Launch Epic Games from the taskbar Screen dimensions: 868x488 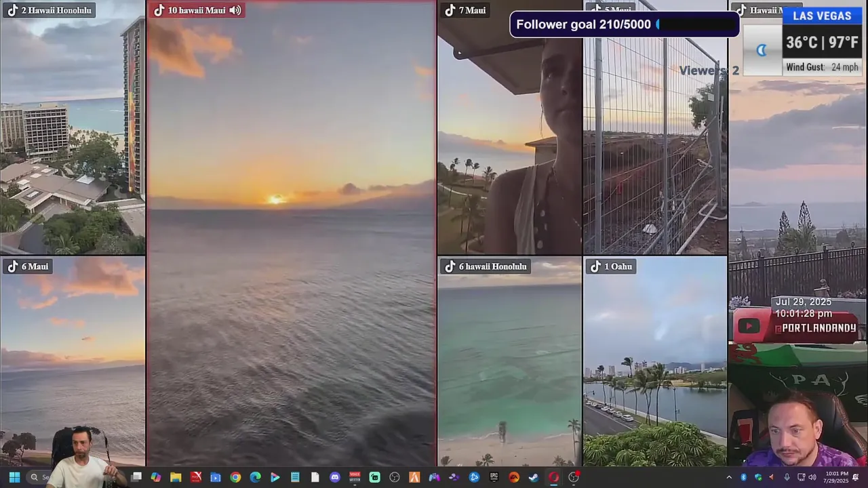point(494,477)
